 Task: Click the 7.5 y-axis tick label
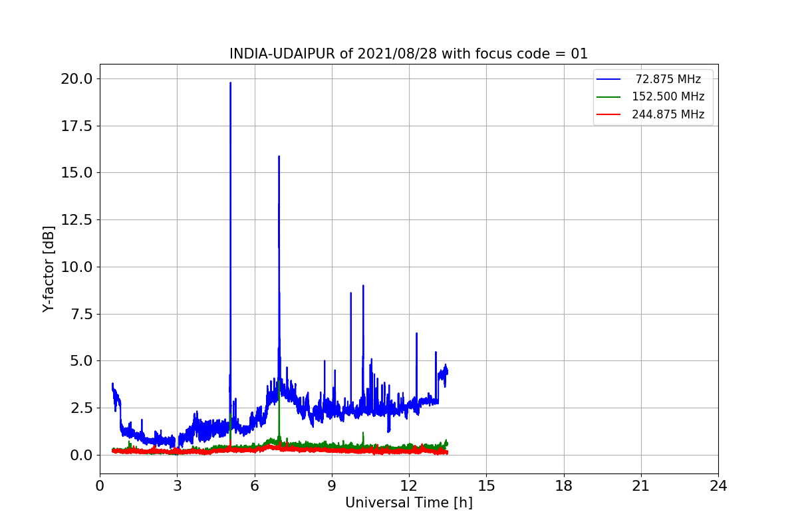[x=82, y=314]
